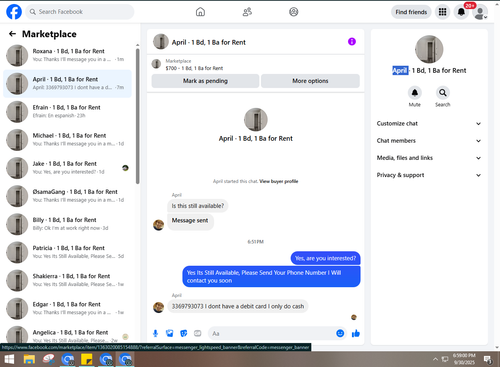Attach a photo with the image icon
The height and width of the screenshot is (367, 500).
point(170,333)
